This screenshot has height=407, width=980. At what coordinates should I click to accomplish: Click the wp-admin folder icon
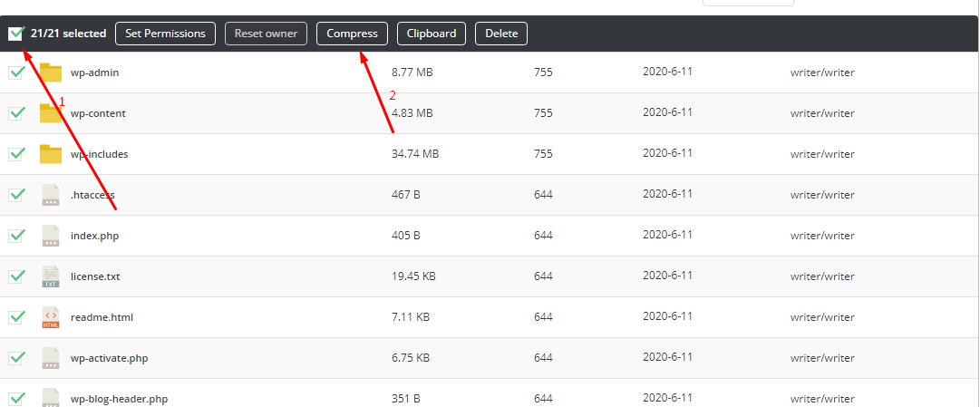[51, 73]
